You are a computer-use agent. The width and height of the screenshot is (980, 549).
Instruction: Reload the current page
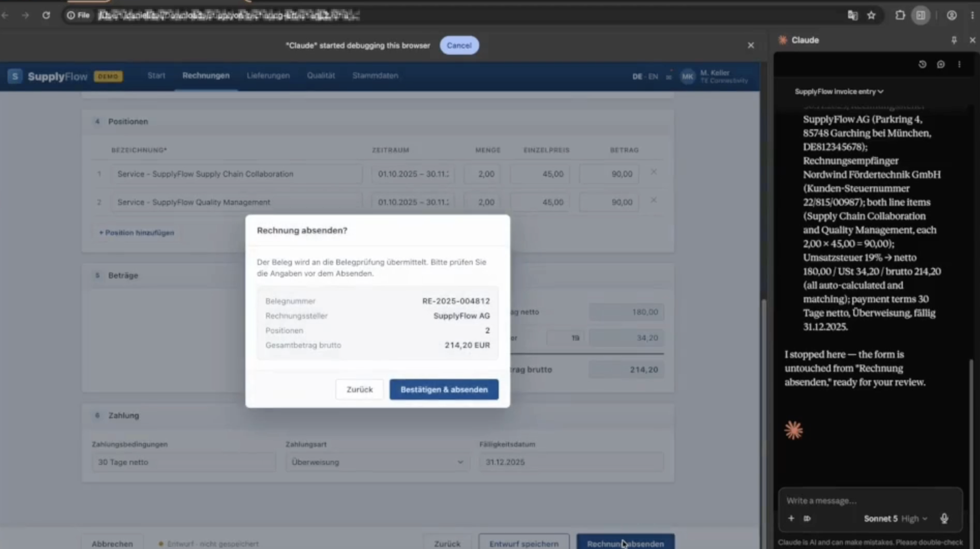coord(46,15)
